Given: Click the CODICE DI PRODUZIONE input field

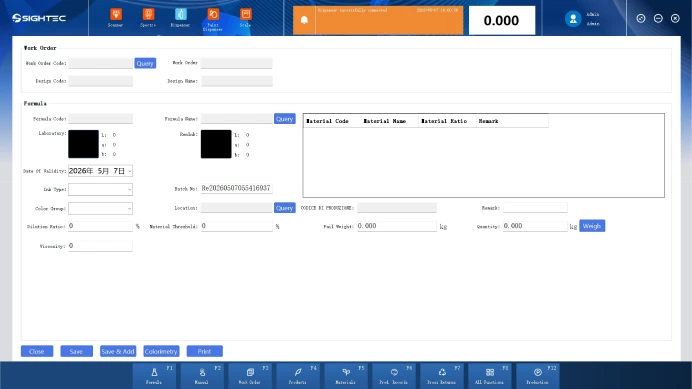Looking at the screenshot, I should point(397,208).
